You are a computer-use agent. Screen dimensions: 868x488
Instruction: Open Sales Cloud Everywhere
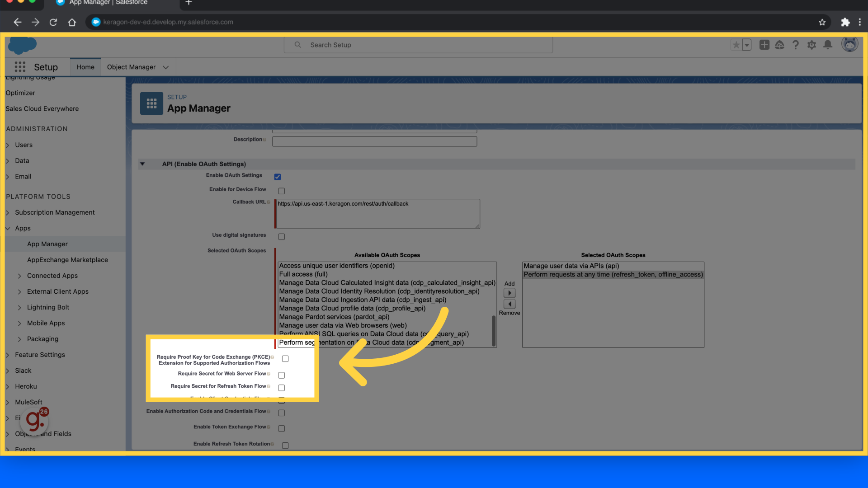(x=42, y=108)
